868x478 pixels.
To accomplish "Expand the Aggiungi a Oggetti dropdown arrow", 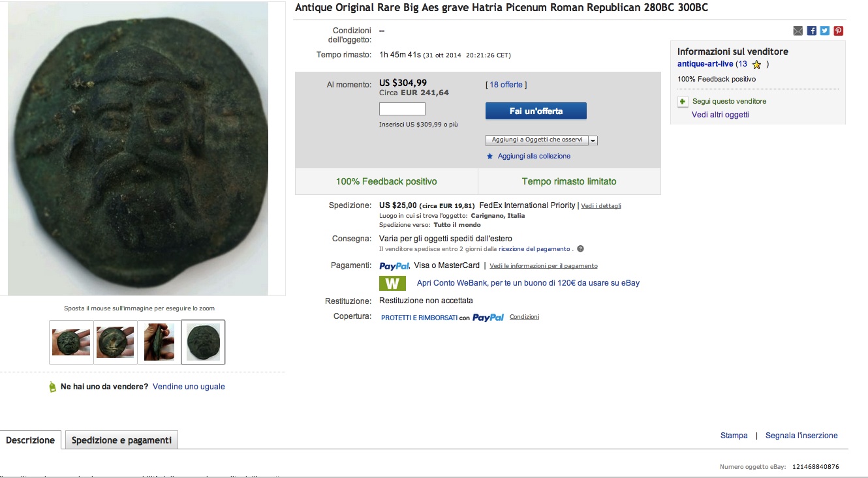I will [594, 140].
